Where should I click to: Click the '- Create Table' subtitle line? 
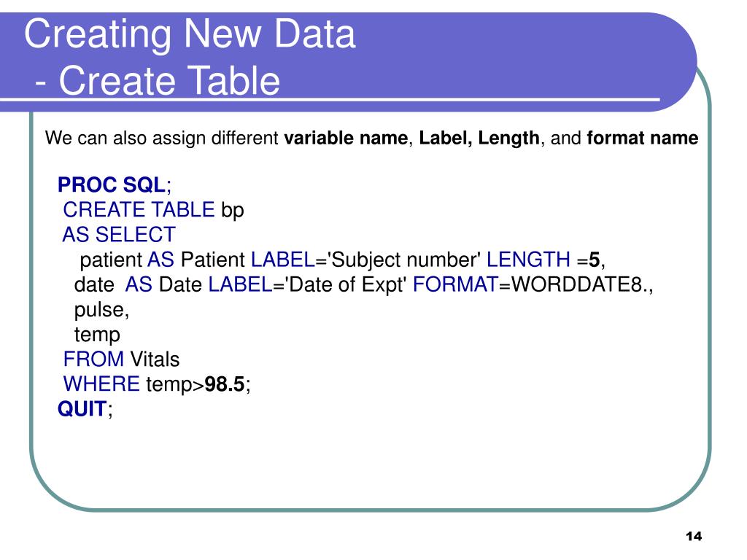158,81
